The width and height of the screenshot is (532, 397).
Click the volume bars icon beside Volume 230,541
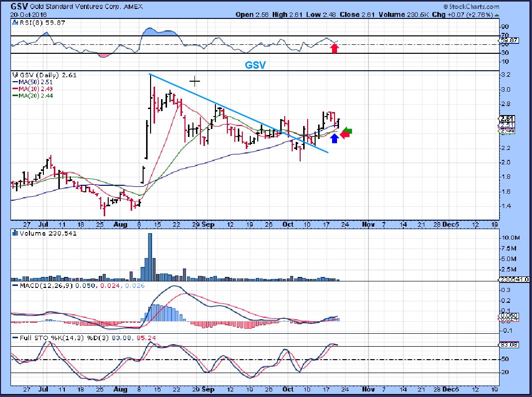(15, 233)
